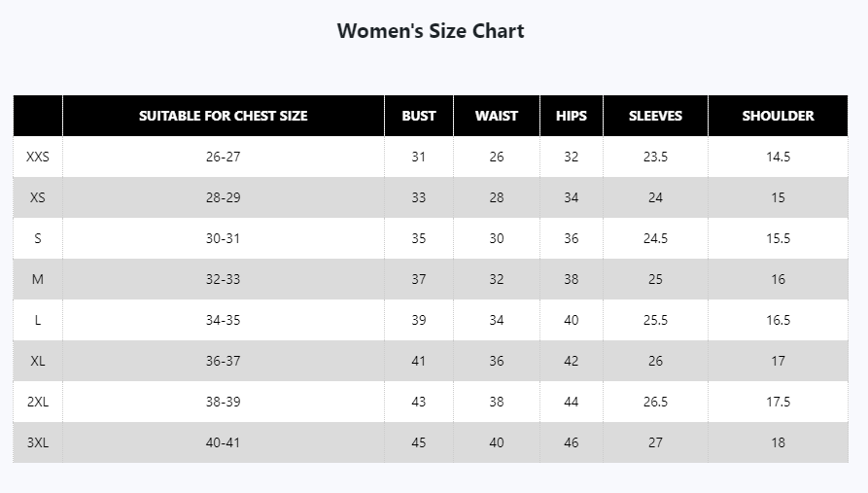The width and height of the screenshot is (868, 493).
Task: Select the HIPS column header
Action: point(572,116)
